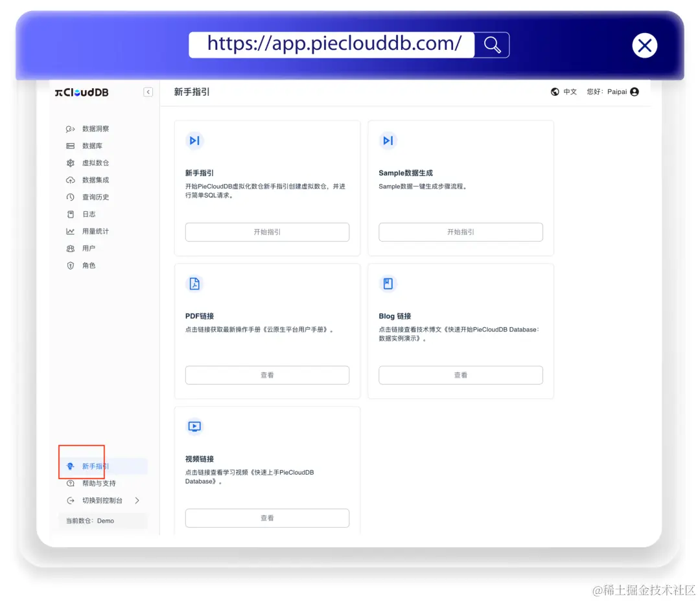The height and width of the screenshot is (601, 700).
Task: Open the 数据洞察 menu item
Action: [95, 129]
